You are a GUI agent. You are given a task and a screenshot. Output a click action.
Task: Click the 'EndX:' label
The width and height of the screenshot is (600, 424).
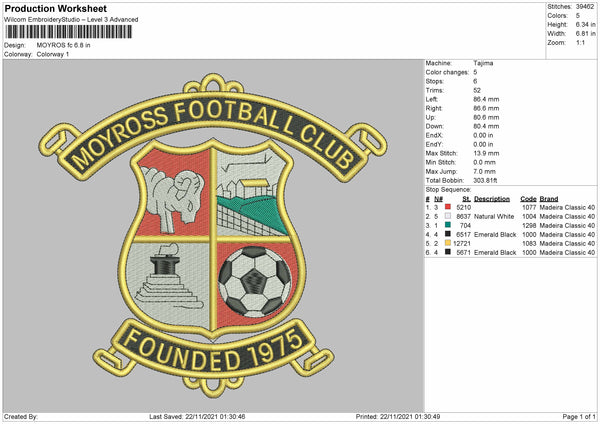(434, 135)
